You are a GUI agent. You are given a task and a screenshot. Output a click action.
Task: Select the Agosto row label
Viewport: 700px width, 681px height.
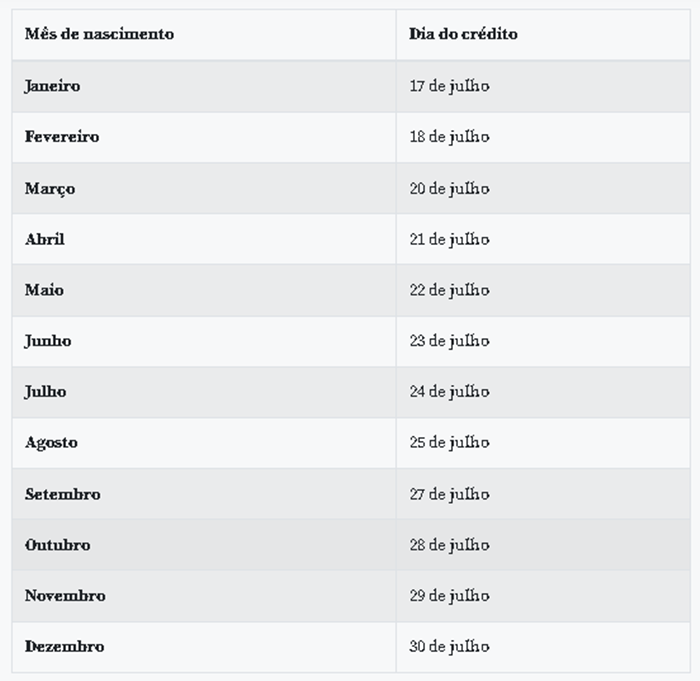[x=51, y=443]
